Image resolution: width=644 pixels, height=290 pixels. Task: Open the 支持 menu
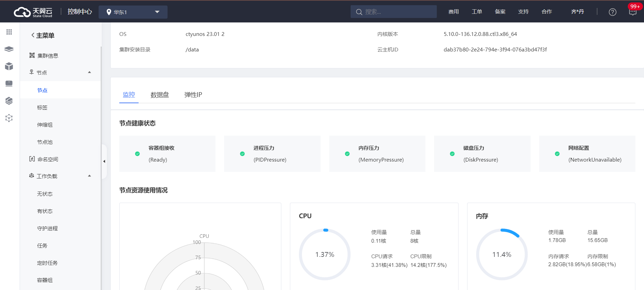point(523,12)
